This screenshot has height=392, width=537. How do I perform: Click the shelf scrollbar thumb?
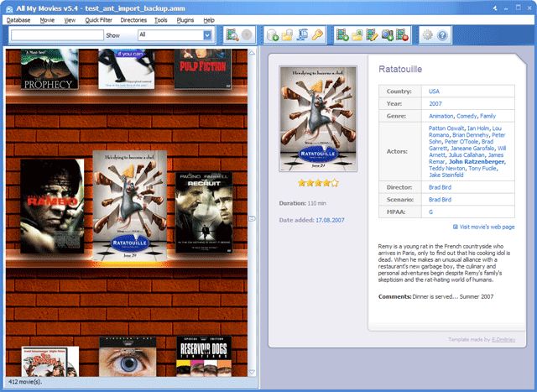252,218
